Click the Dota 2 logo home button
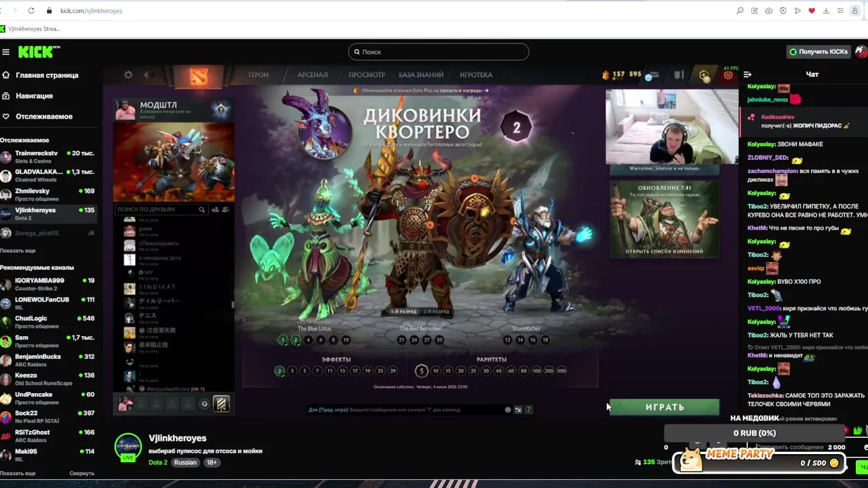868x488 pixels. [x=198, y=76]
